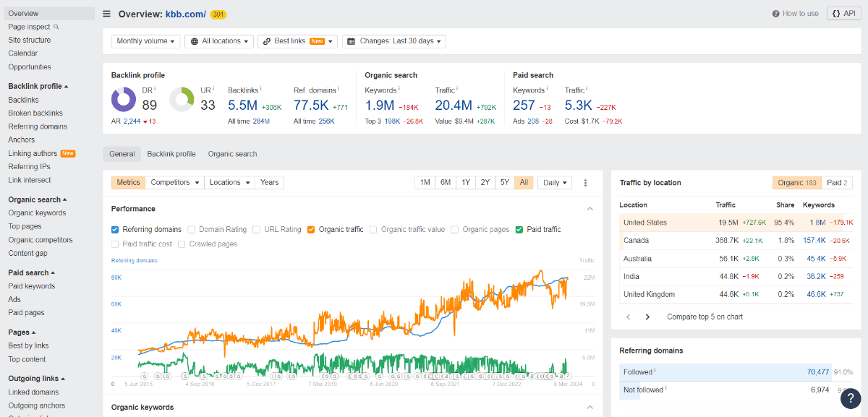Click the 20.4M organic traffic value
This screenshot has width=868, height=417.
(x=454, y=106)
